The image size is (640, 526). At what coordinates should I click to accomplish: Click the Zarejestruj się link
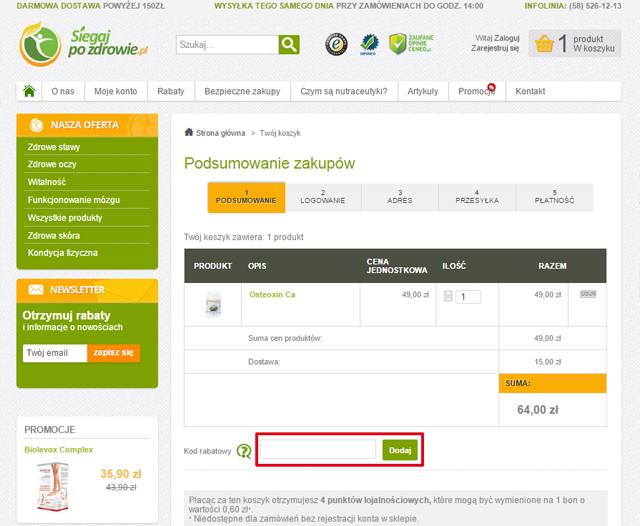coord(495,47)
